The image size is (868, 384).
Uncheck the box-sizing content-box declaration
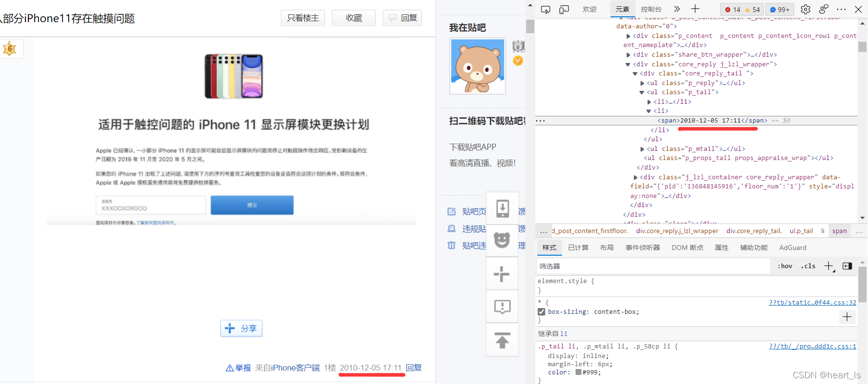click(542, 312)
